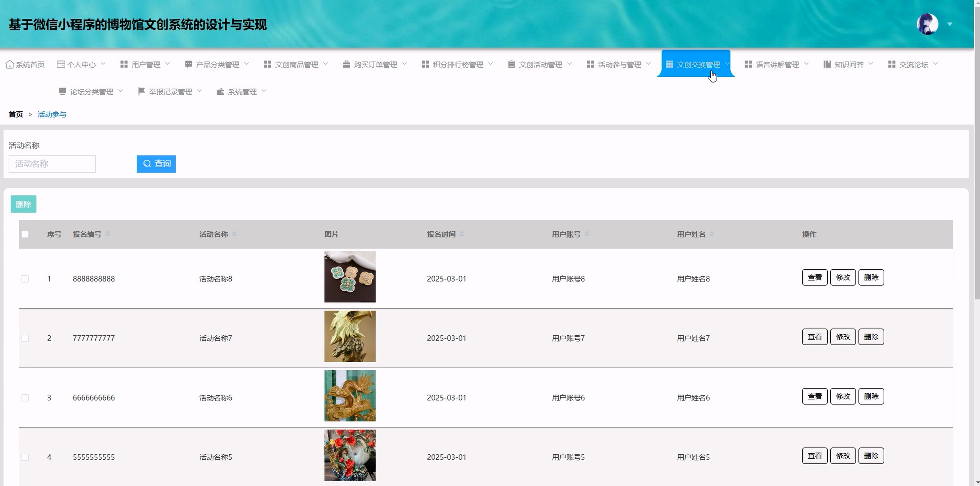
Task: Click the clipboard icon beside 文创活动管理
Action: click(511, 64)
